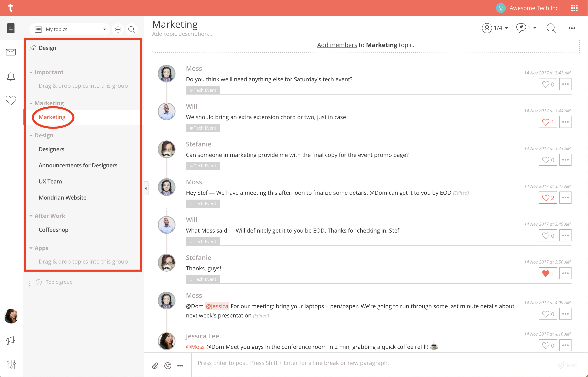
Task: Toggle like on Will's extension chord message
Action: point(548,122)
